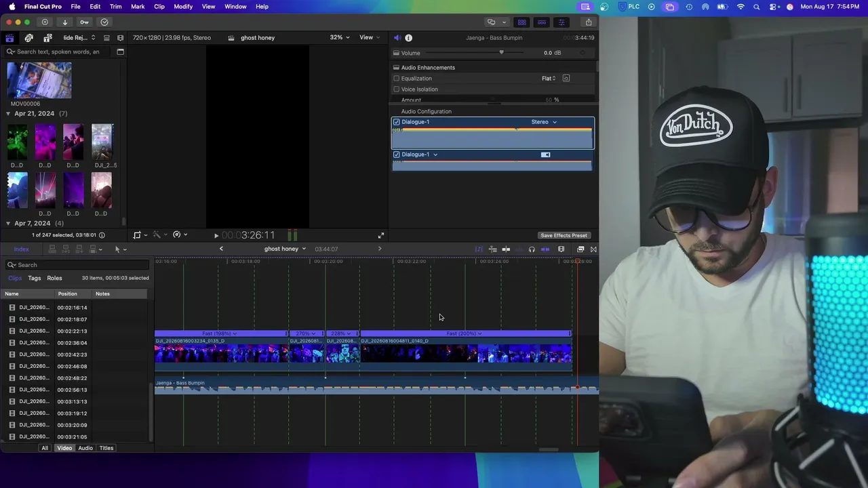Switch to the Roles tab in index
The height and width of the screenshot is (488, 868).
[x=54, y=278]
